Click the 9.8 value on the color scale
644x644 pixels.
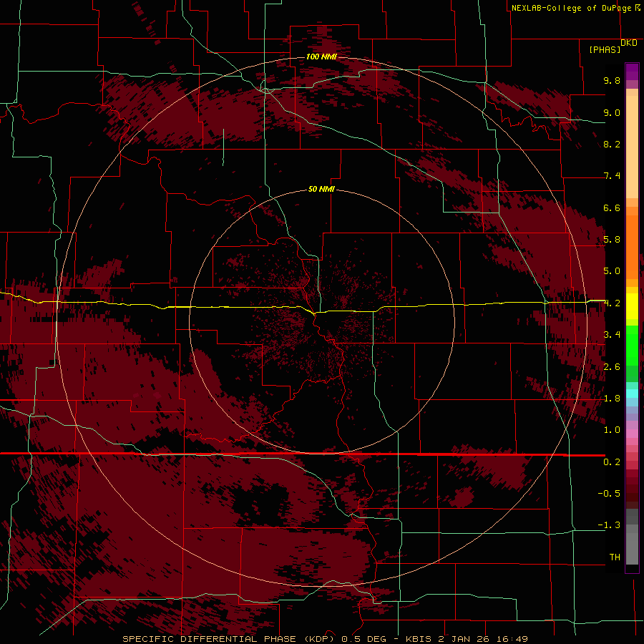pyautogui.click(x=612, y=80)
